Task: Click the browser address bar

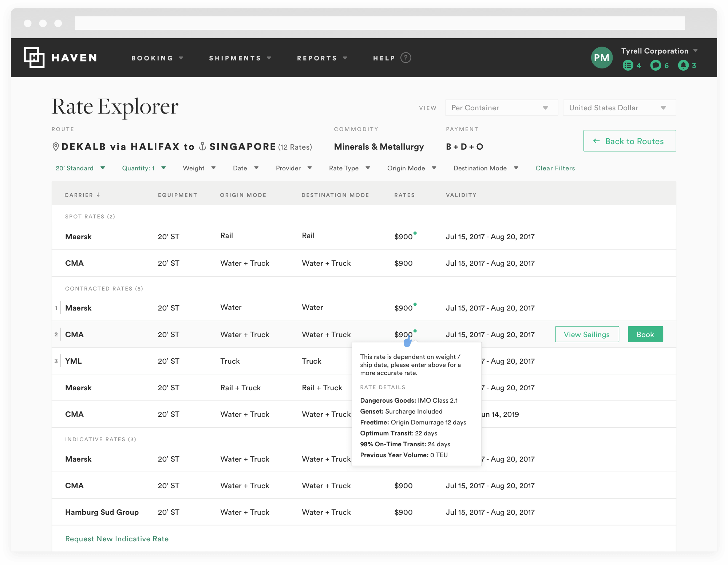Action: click(380, 23)
